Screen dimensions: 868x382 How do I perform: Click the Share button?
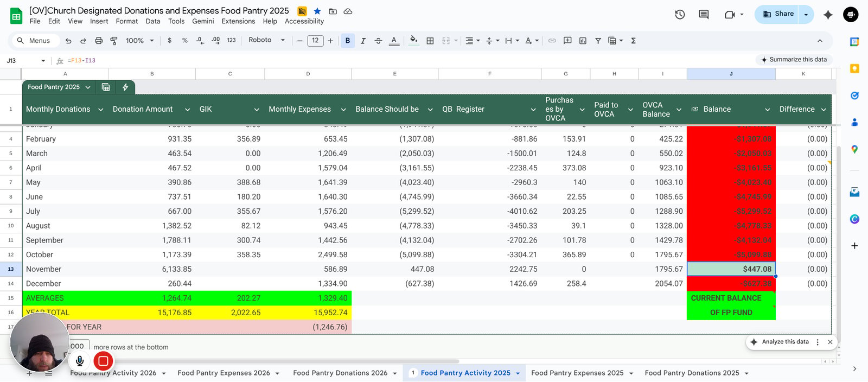point(778,14)
